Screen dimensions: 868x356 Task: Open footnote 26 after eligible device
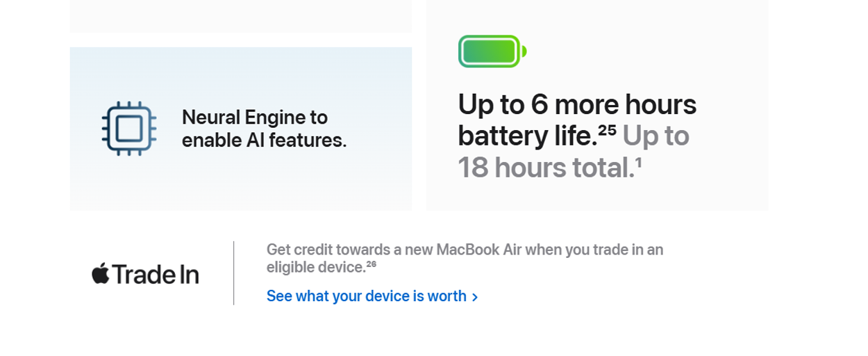point(371,264)
